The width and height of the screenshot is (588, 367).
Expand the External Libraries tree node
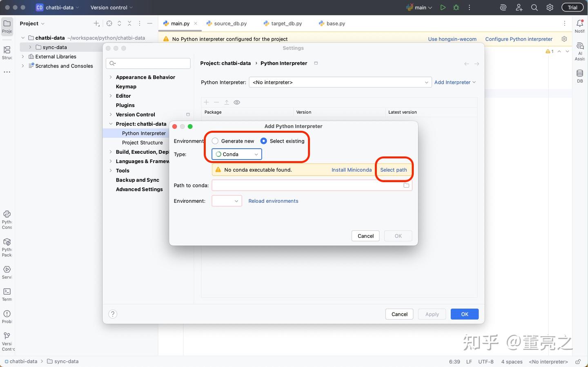[x=23, y=57]
